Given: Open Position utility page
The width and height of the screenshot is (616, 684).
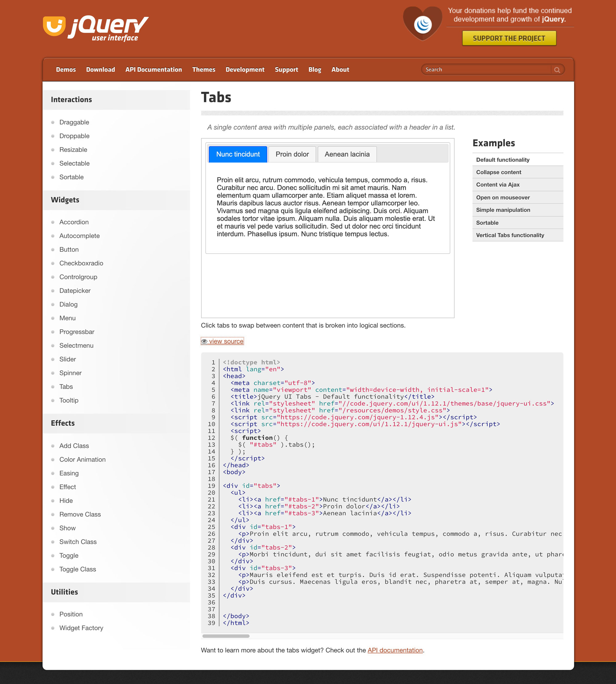Looking at the screenshot, I should click(71, 614).
